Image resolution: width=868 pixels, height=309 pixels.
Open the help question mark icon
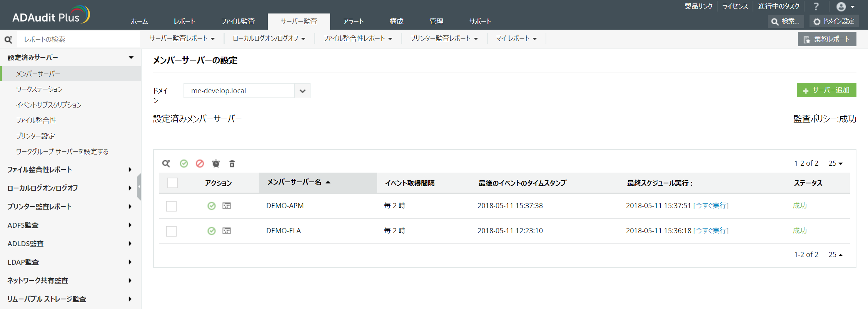816,7
